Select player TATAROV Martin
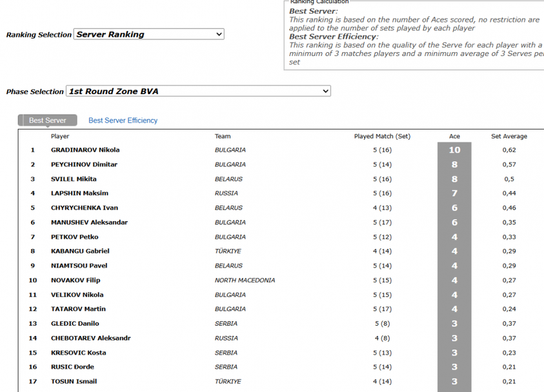The height and width of the screenshot is (392, 544). coord(79,309)
